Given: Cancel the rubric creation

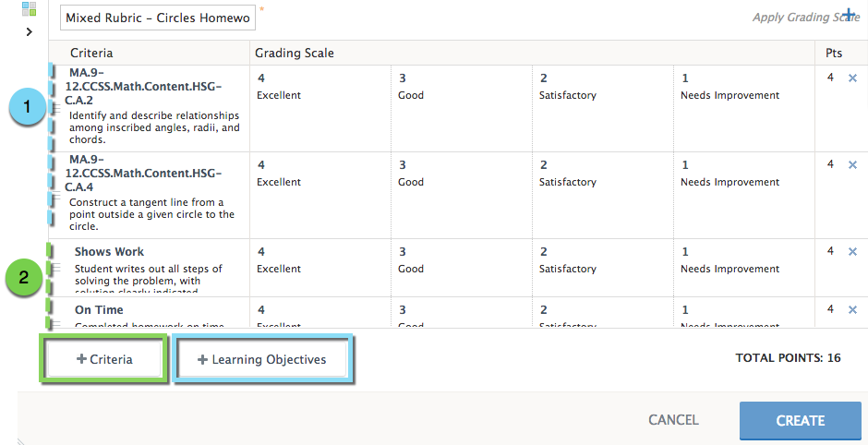Looking at the screenshot, I should 673,420.
